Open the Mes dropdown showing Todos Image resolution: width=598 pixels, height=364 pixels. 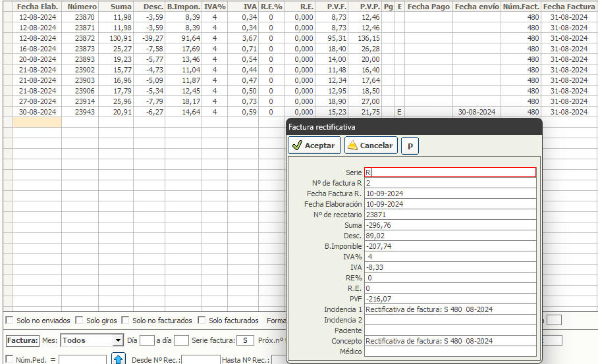118,340
